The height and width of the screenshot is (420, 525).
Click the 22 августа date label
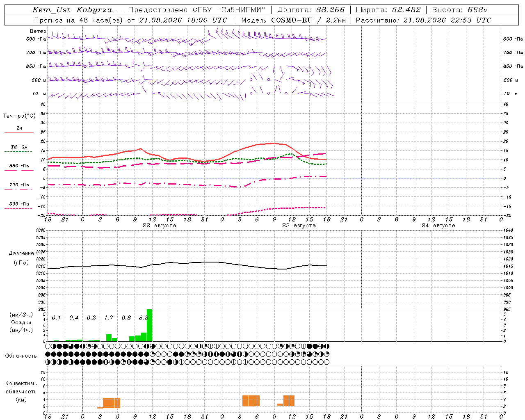[x=160, y=226]
